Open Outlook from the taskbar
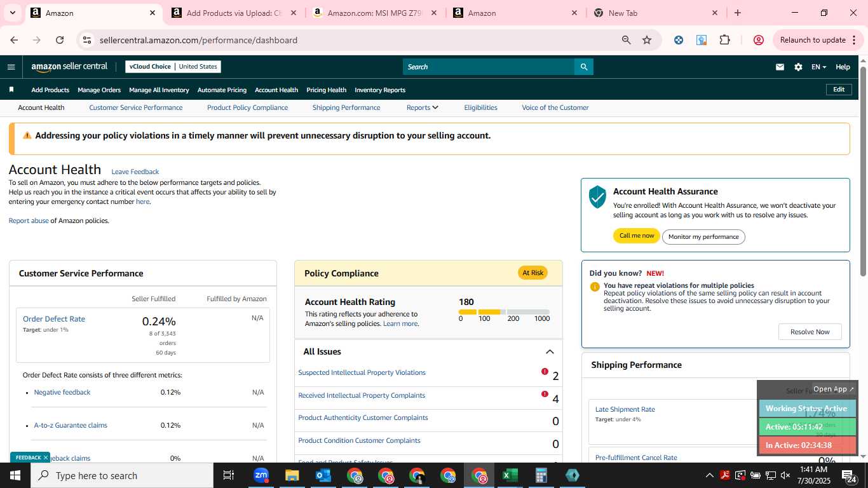This screenshot has width=868, height=488. (323, 475)
